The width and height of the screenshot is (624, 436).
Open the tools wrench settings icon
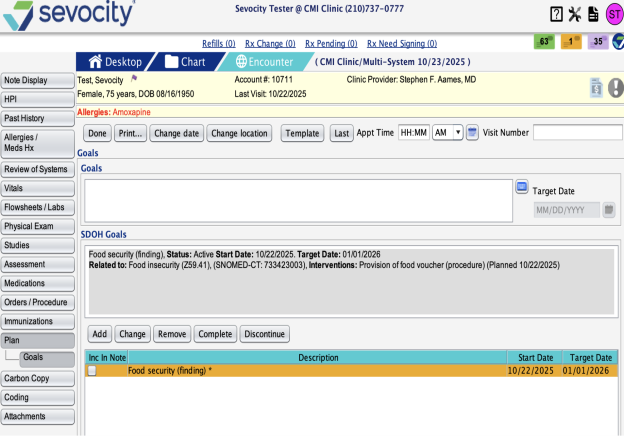coord(574,14)
